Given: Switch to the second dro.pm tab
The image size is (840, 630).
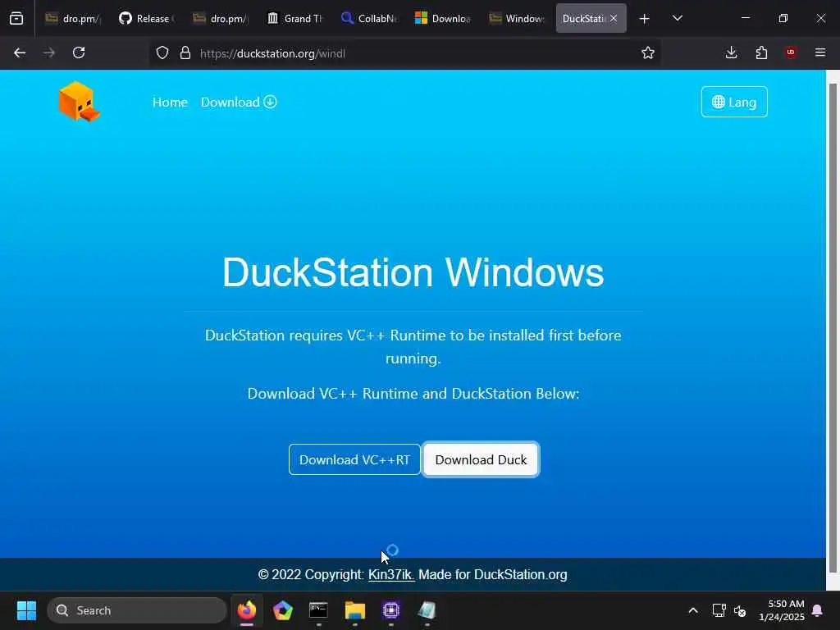Looking at the screenshot, I should click(221, 18).
